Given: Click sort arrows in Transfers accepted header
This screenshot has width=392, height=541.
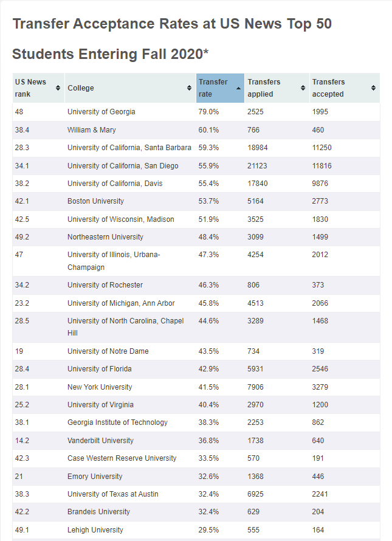Looking at the screenshot, I should click(373, 88).
